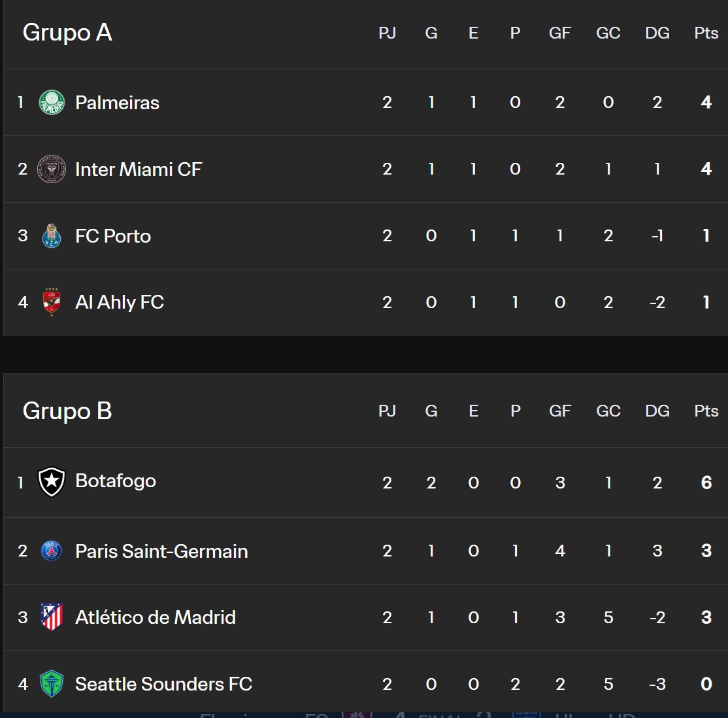Select the Paris Saint-Germain team name
This screenshot has width=728, height=718.
(161, 551)
